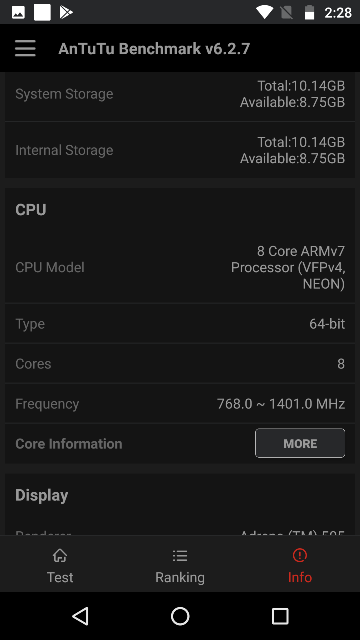Tap the CPU Model row
Viewport: 360px width, 640px height.
tap(180, 267)
